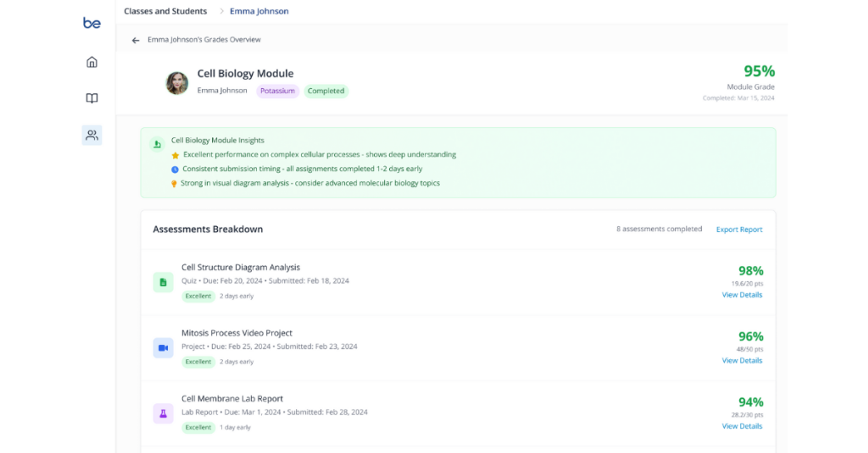868x453 pixels.
Task: Click the 95% module grade
Action: pos(759,71)
